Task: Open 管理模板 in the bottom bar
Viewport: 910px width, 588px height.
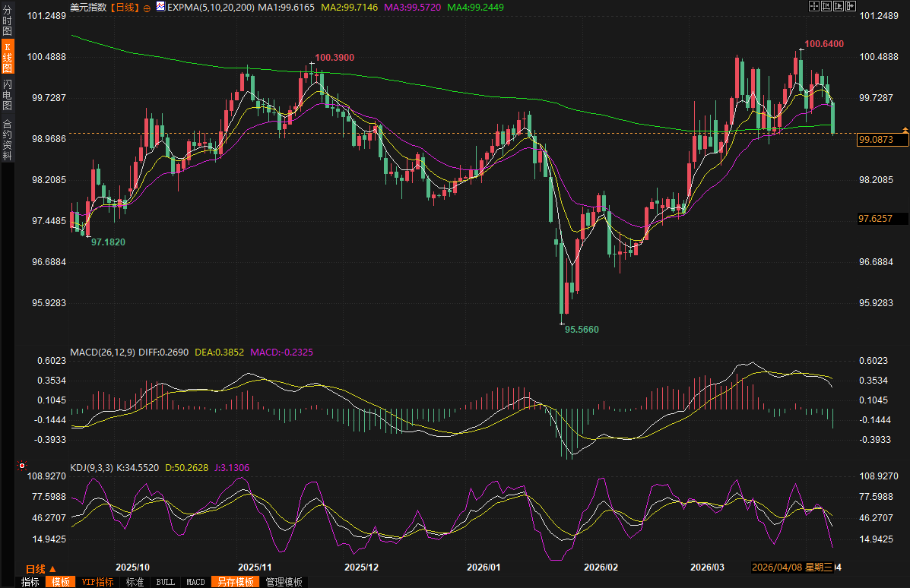Action: pyautogui.click(x=284, y=582)
